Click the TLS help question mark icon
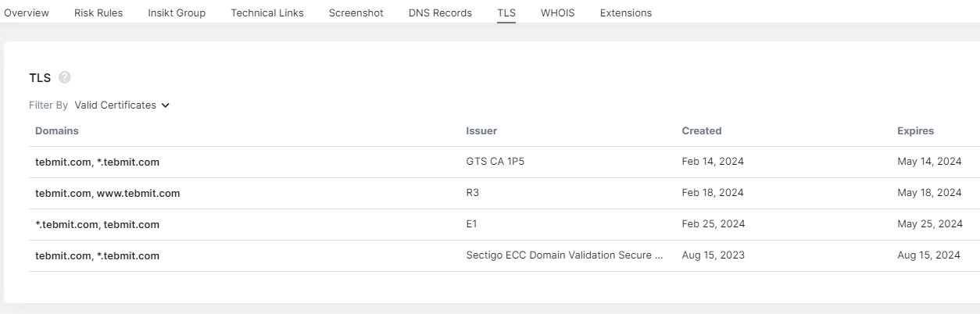Image resolution: width=980 pixels, height=314 pixels. pyautogui.click(x=64, y=77)
